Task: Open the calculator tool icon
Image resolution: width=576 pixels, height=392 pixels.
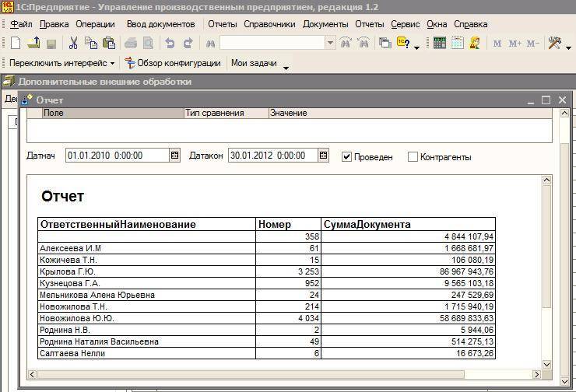Action: click(x=440, y=44)
